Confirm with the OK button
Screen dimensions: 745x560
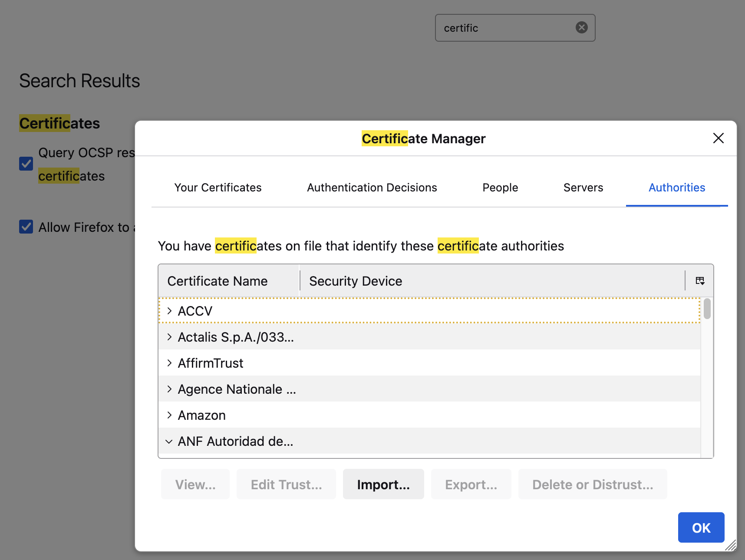click(701, 527)
